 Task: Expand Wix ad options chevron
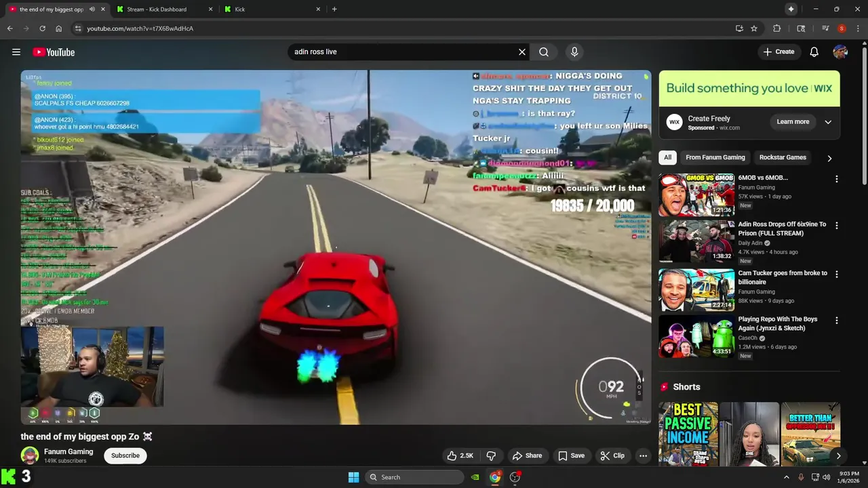tap(828, 122)
